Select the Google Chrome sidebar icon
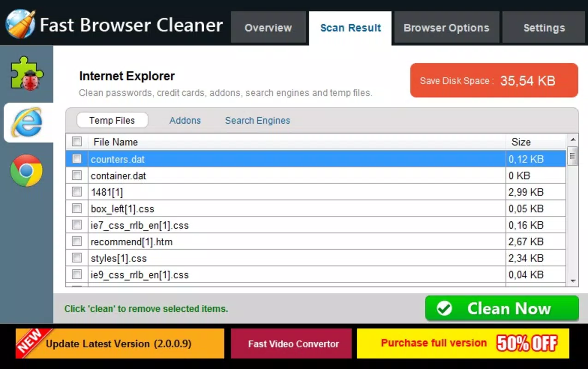 tap(27, 171)
